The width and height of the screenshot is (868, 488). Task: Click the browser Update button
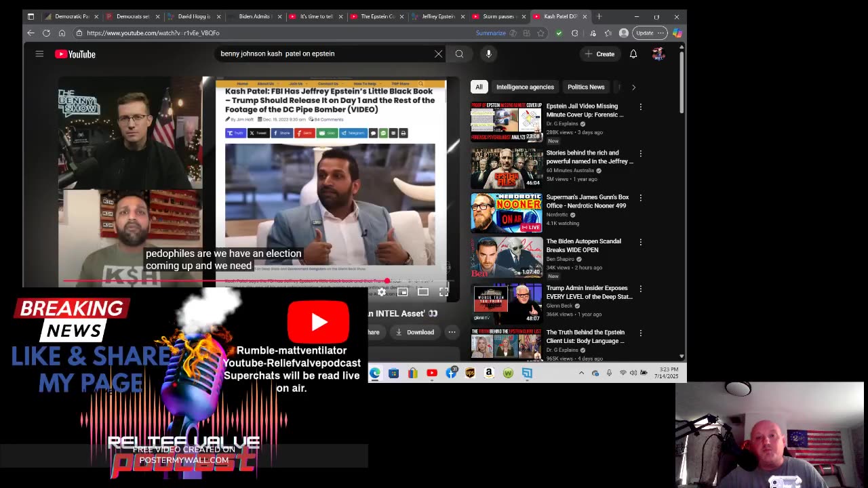click(650, 33)
